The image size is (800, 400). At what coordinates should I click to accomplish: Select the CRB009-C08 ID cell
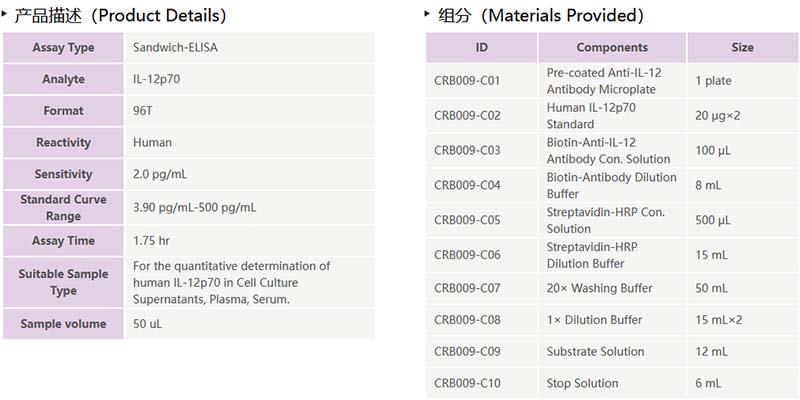(467, 320)
